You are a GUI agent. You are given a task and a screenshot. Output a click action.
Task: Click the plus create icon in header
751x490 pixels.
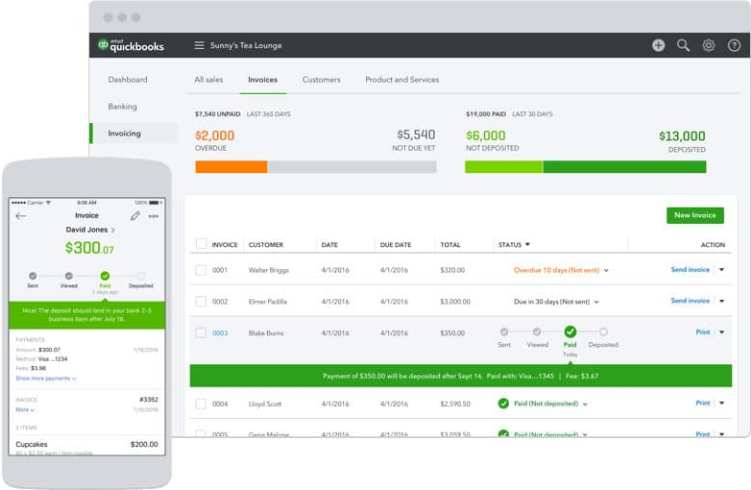(658, 45)
